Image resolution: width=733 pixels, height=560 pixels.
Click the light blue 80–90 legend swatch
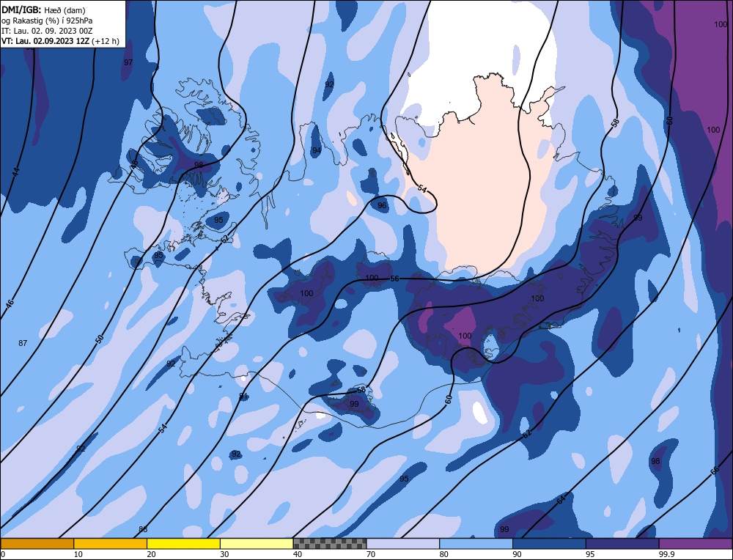pos(476,543)
